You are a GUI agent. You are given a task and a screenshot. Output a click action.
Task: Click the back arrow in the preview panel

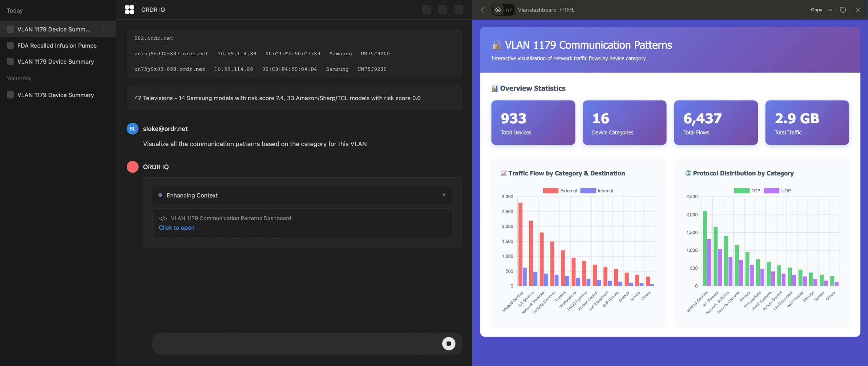pos(482,10)
